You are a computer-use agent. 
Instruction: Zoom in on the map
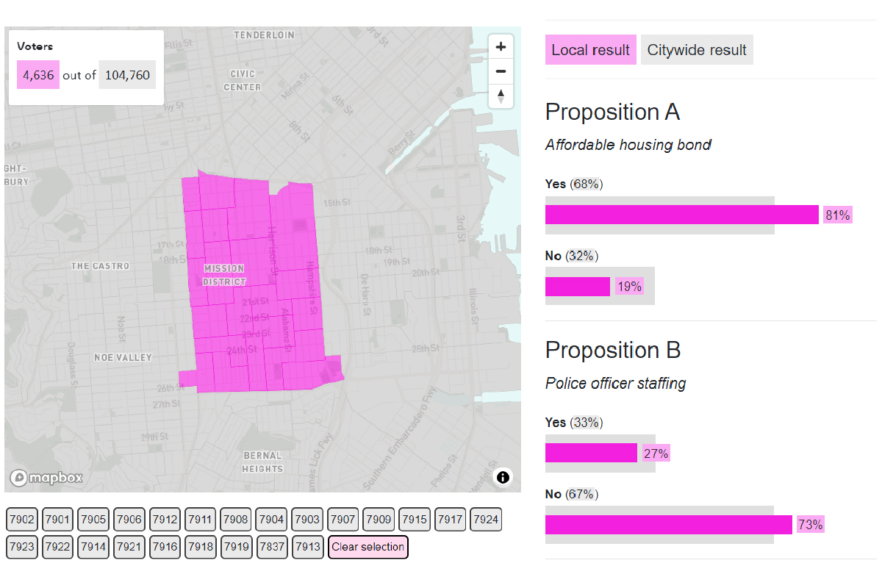point(501,46)
